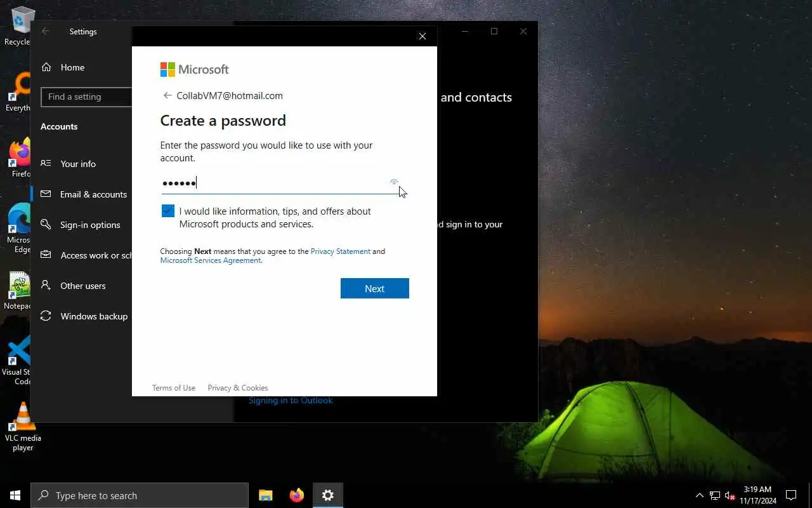Open the Windows Start menu

click(x=15, y=495)
